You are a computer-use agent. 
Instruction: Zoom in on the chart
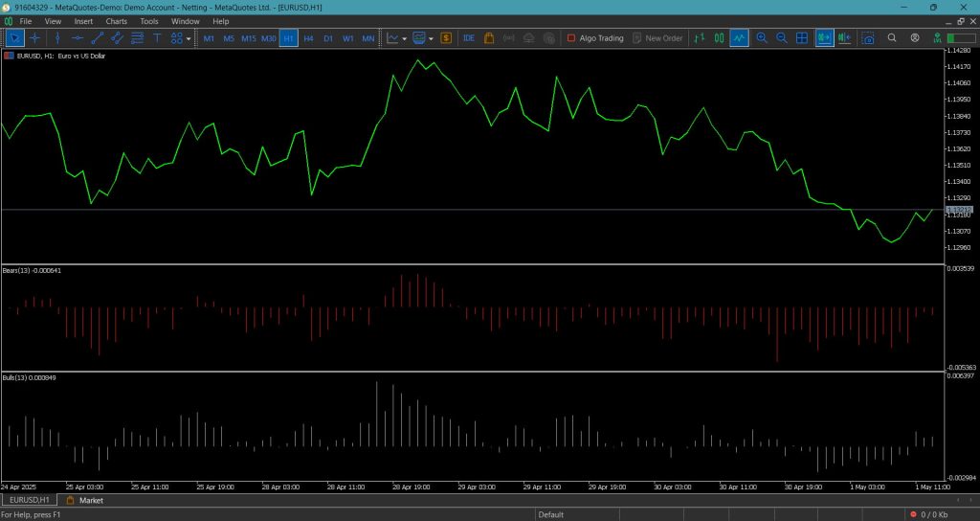761,38
